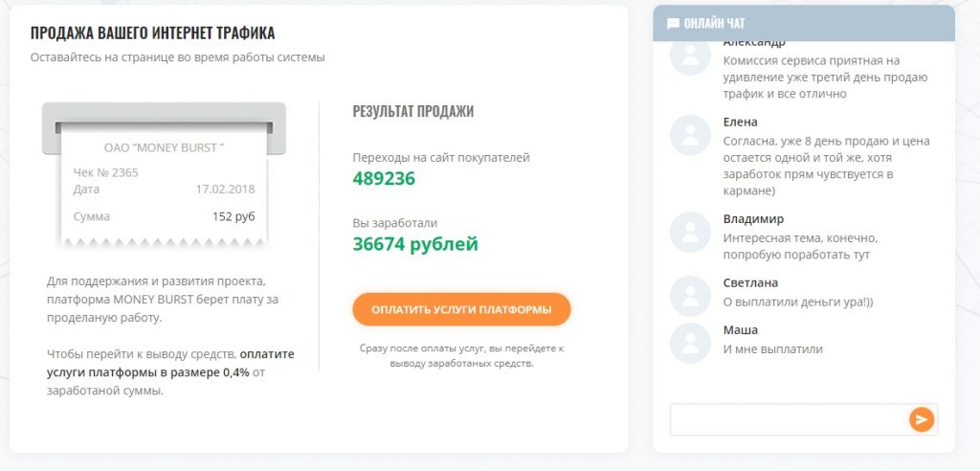Click the receipt ОАО "MONEY BURST" title
The height and width of the screenshot is (471, 980).
(164, 147)
